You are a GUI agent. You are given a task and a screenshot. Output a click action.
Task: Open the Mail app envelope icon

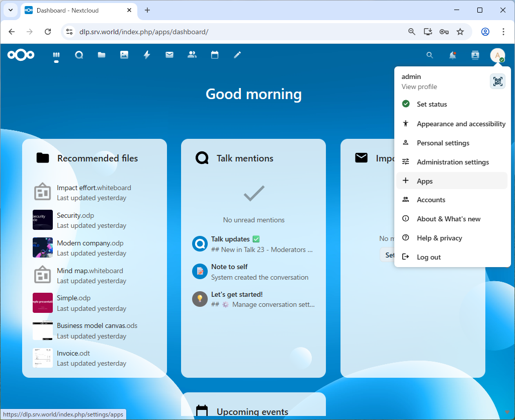[169, 55]
